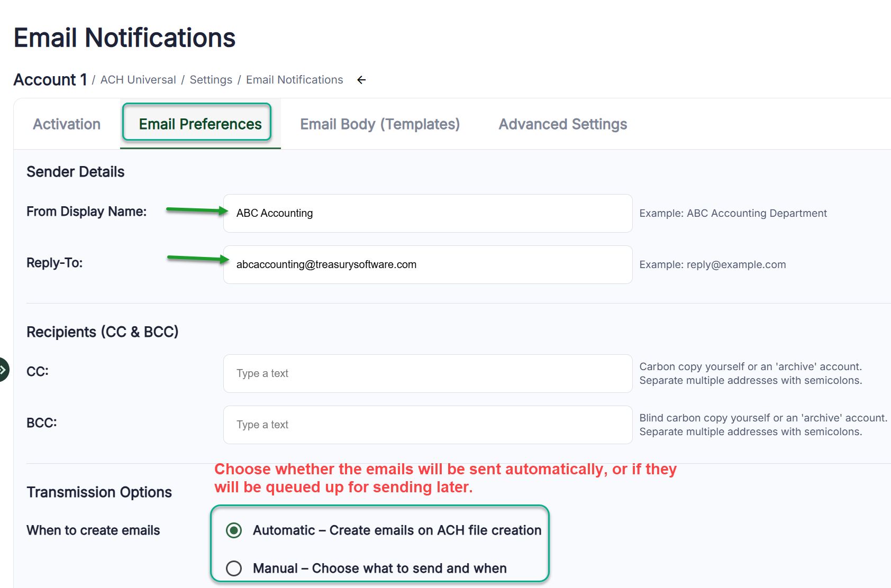Screen dimensions: 891x588
Task: Click the Recipients (CC & BCC) heading
Action: (x=103, y=332)
